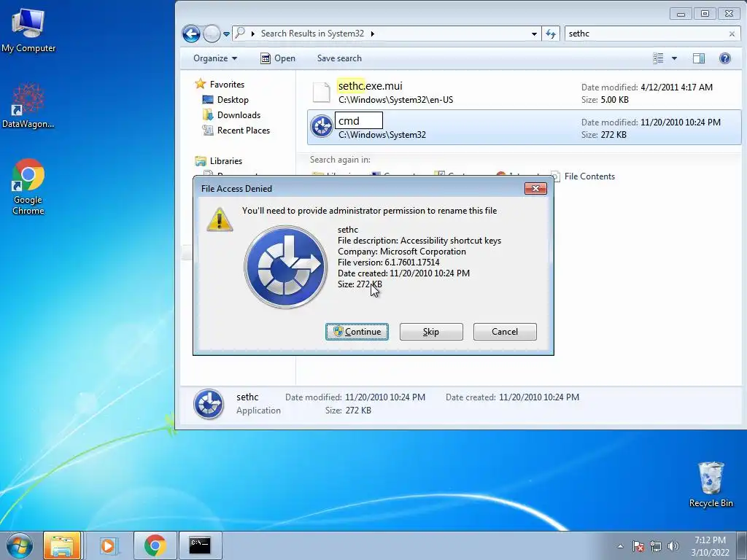The width and height of the screenshot is (747, 560).
Task: Open the Recycle Bin desktop icon
Action: click(x=711, y=485)
